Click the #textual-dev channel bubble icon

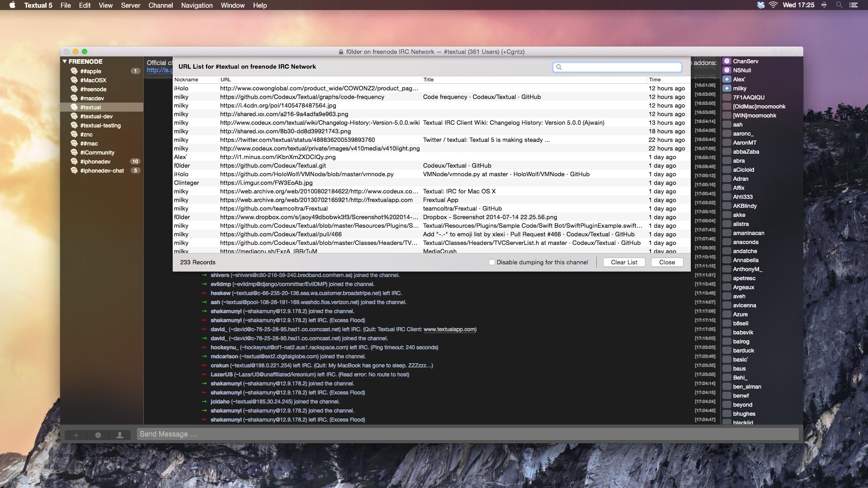click(x=74, y=116)
